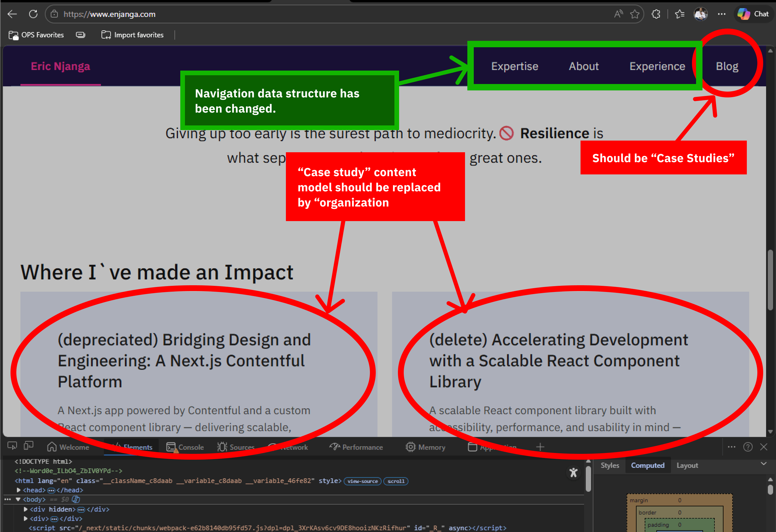Click Copilot icon next to body
Screen dimensions: 776x532
pyautogui.click(x=76, y=499)
